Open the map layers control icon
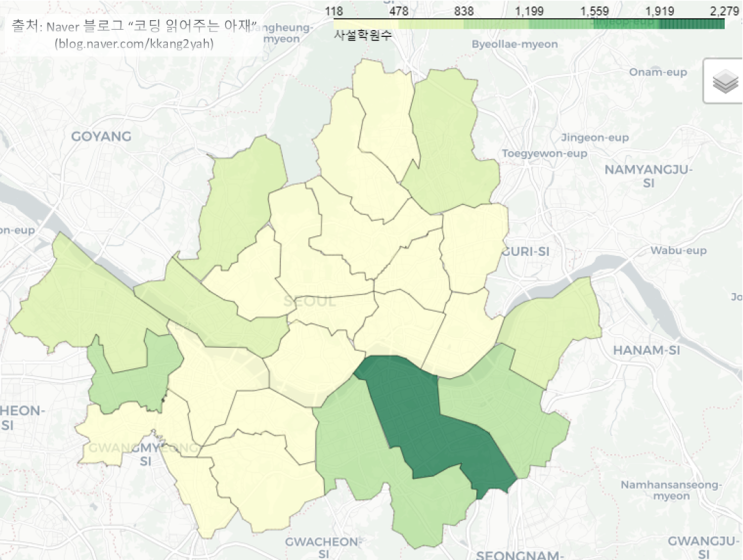 (x=725, y=81)
